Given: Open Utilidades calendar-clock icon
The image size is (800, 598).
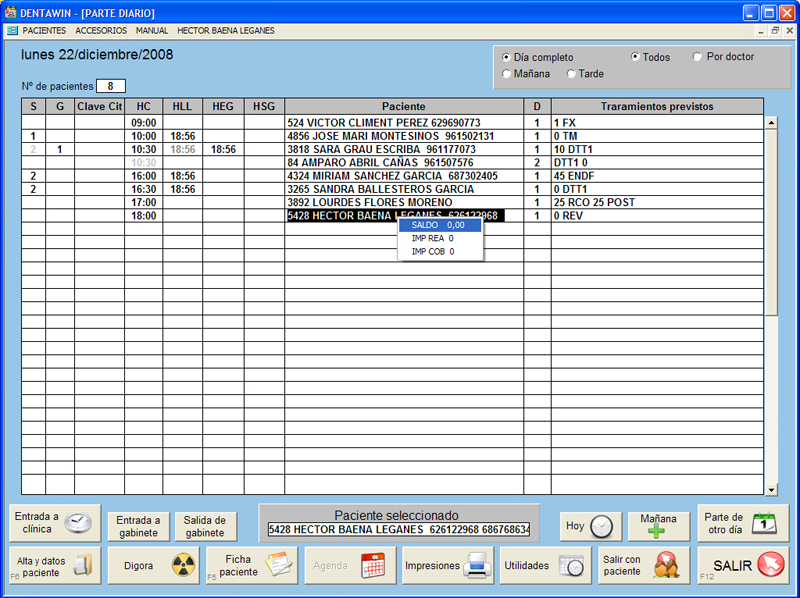Looking at the screenshot, I should click(571, 566).
